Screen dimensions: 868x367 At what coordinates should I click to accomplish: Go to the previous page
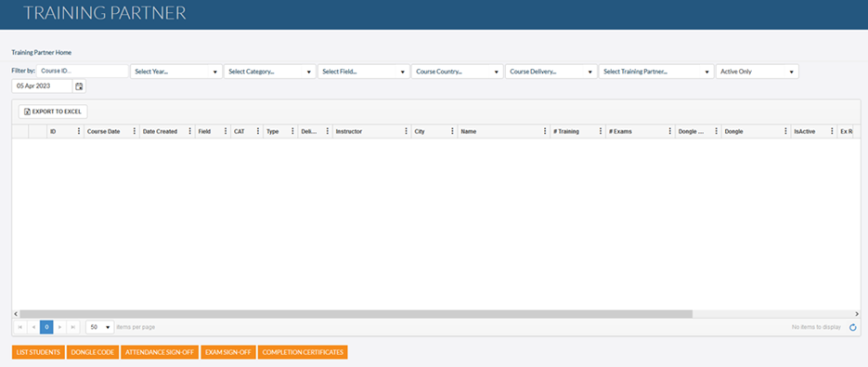(x=33, y=327)
